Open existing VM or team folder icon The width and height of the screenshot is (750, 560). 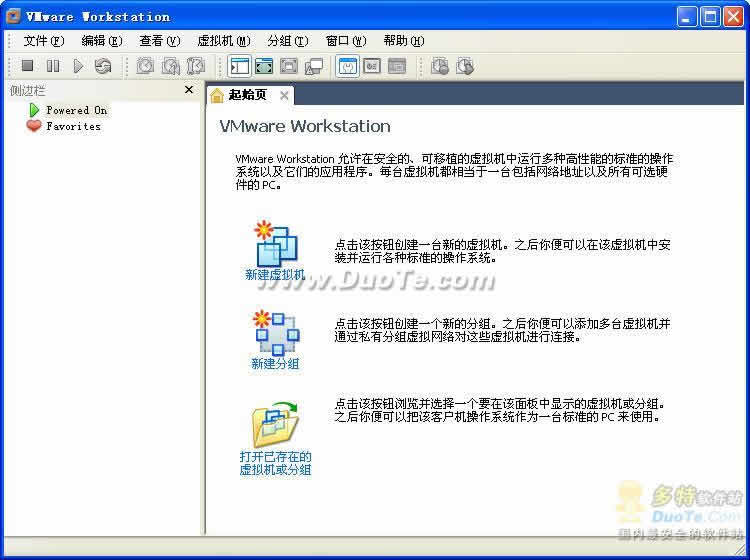click(x=274, y=425)
